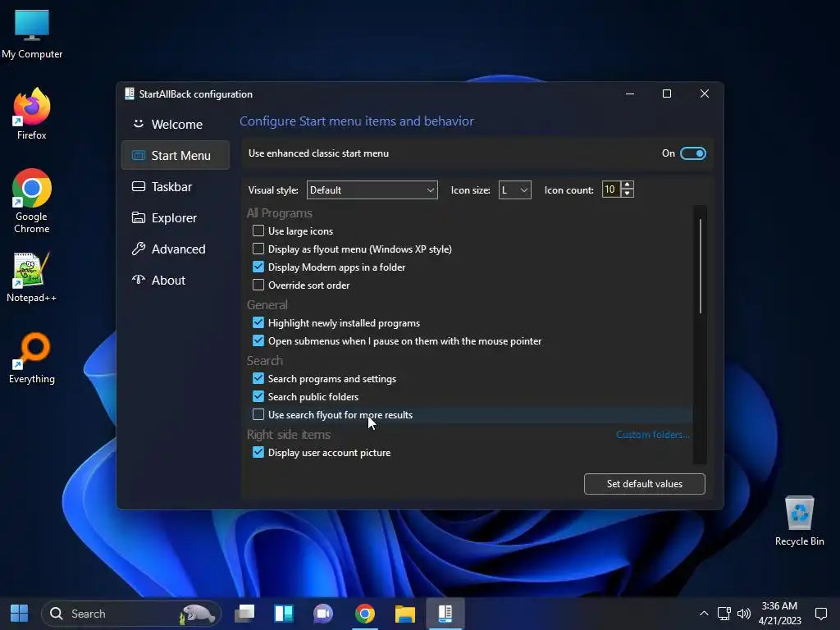Click StartAllBack taskbar icon
Image resolution: width=840 pixels, height=630 pixels.
[445, 614]
